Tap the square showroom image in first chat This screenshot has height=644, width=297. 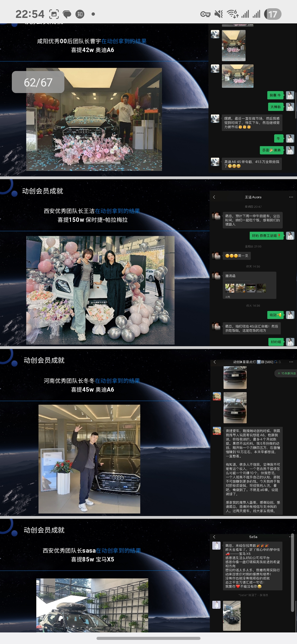pos(234,45)
